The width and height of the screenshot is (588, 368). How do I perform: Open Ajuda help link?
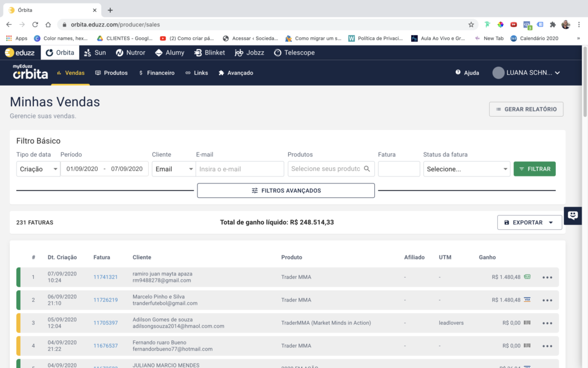coord(467,73)
